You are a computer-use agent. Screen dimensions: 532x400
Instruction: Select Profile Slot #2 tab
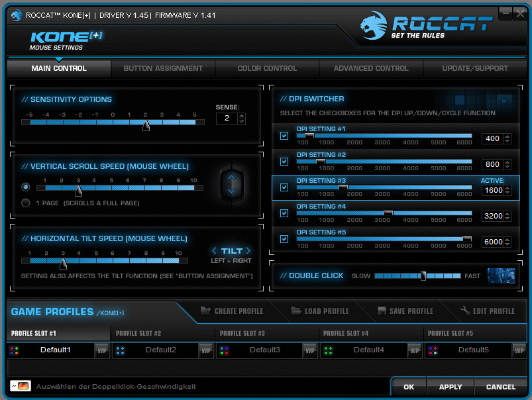(162, 334)
